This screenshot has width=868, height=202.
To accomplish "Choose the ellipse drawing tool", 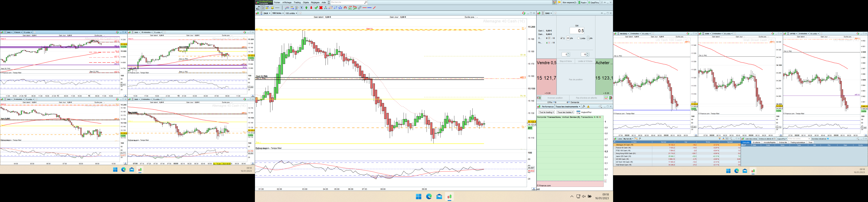I will tap(331, 8).
